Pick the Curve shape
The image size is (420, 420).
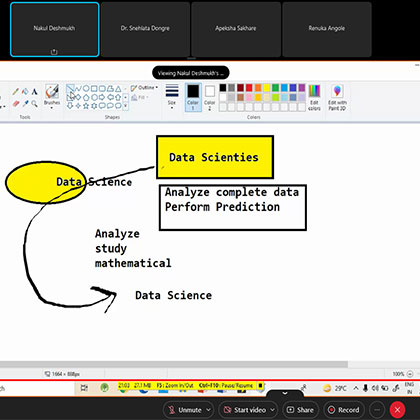click(78, 89)
